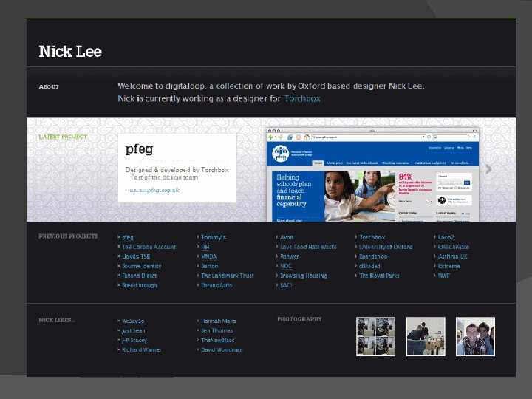532x399 pixels.
Task: Open Avon project link
Action: tap(287, 237)
